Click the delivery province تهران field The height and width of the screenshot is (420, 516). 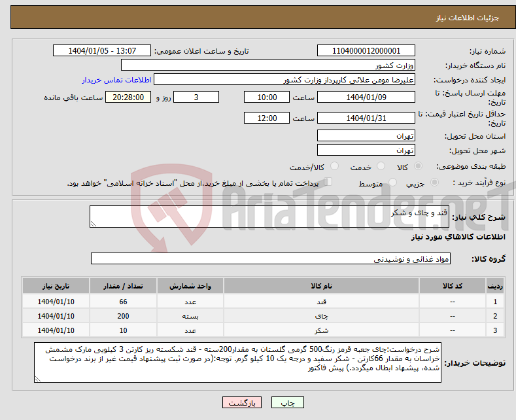(366, 135)
